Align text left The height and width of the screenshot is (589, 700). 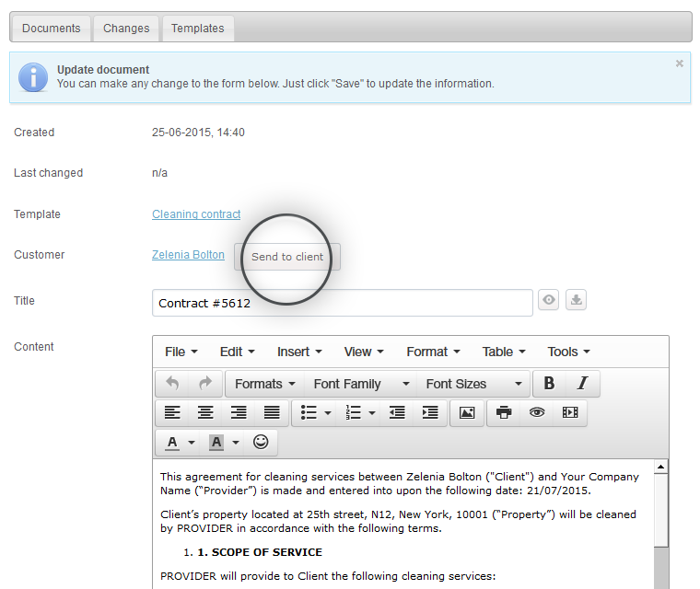click(x=172, y=412)
